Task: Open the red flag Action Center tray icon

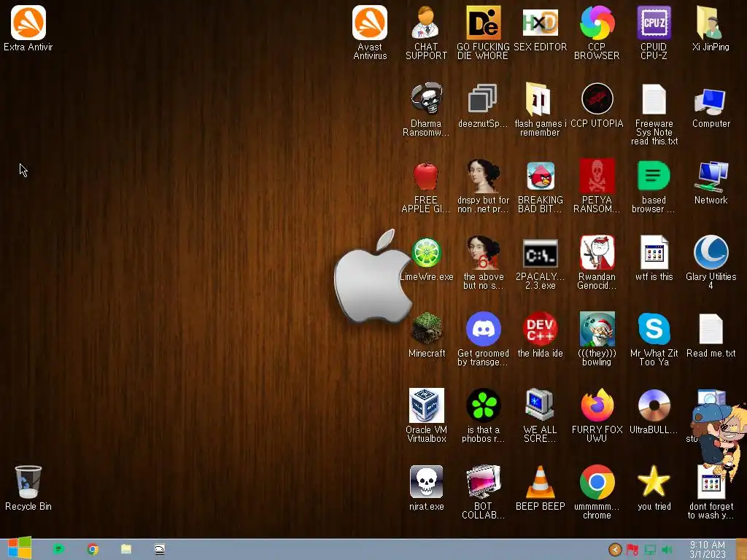Action: (632, 550)
